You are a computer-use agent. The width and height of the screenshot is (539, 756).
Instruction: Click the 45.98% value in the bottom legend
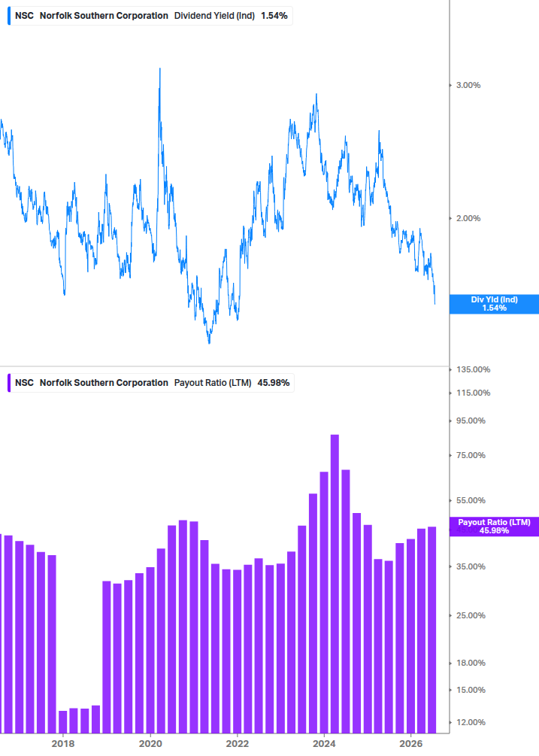[274, 383]
